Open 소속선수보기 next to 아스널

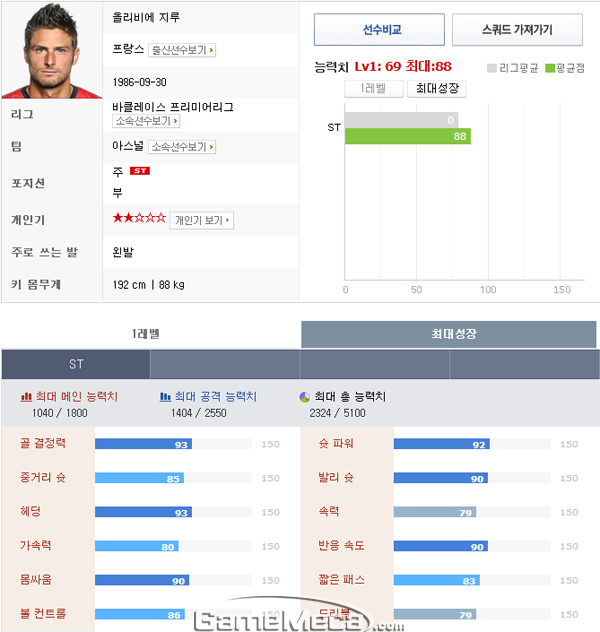(182, 147)
